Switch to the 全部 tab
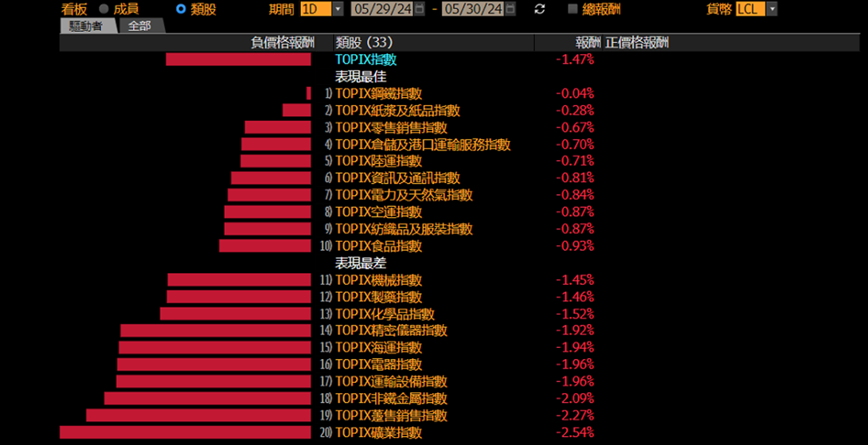The height and width of the screenshot is (445, 868). coord(139,26)
